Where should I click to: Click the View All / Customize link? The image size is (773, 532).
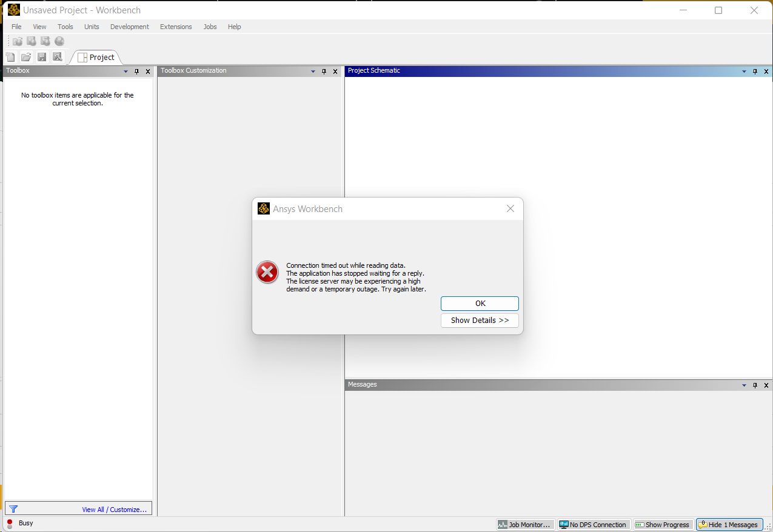[115, 510]
